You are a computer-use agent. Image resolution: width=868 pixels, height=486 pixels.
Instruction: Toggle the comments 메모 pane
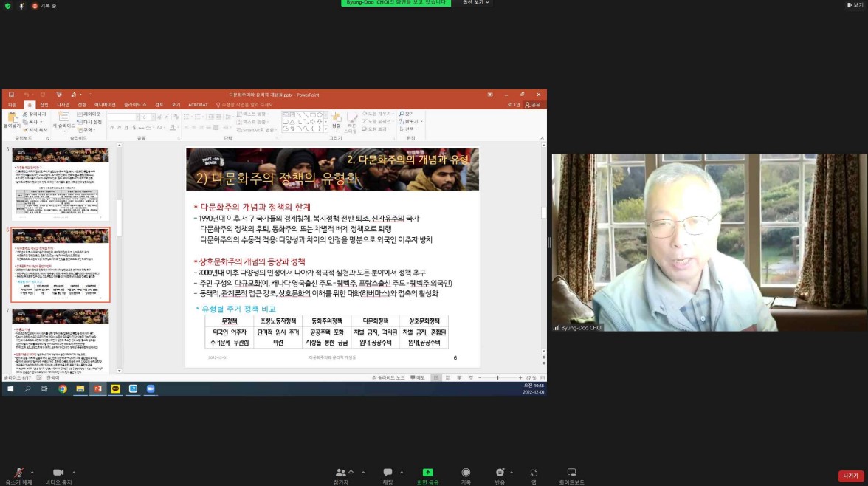418,378
